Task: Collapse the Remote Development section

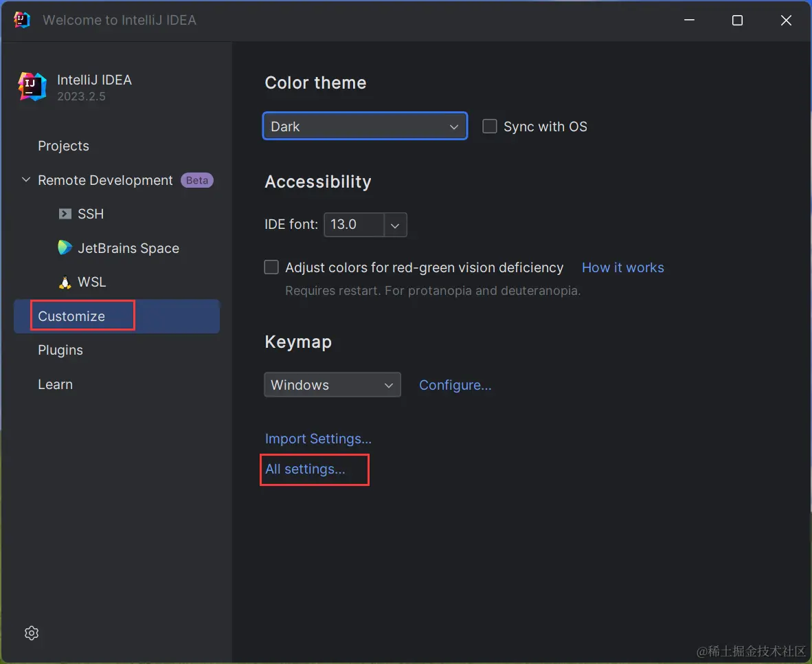Action: tap(26, 180)
